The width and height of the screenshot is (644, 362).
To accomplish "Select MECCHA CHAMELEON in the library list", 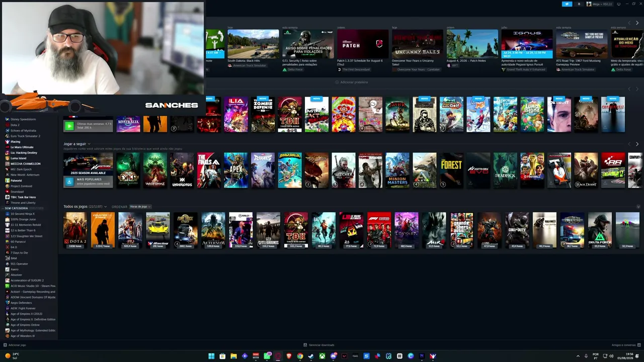I will pyautogui.click(x=25, y=163).
